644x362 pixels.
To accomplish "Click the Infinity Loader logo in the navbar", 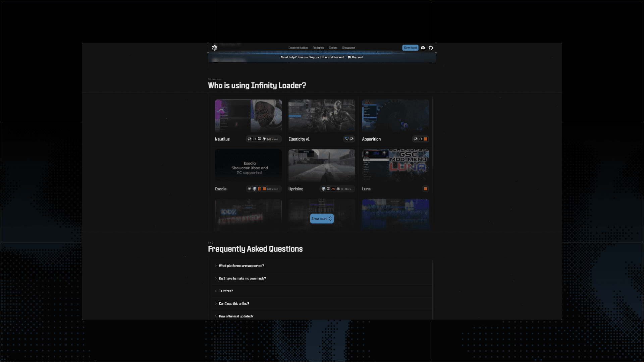I will click(215, 48).
